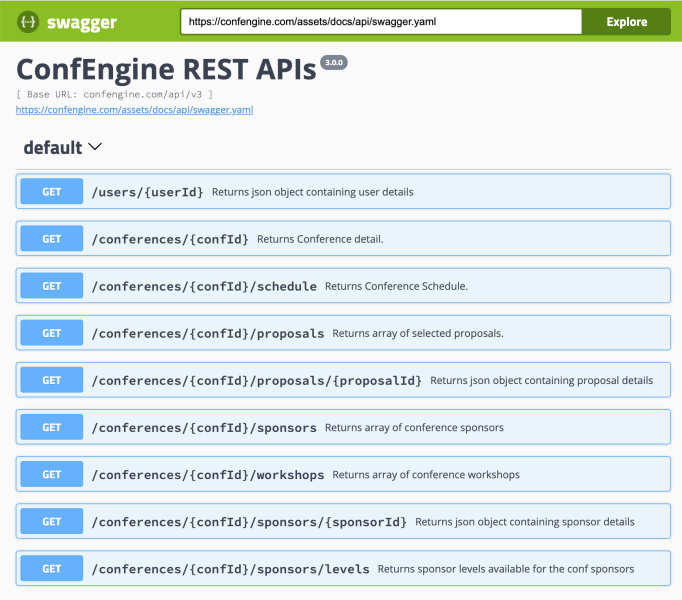Click 'Returns json object containing user details'

[x=312, y=192]
